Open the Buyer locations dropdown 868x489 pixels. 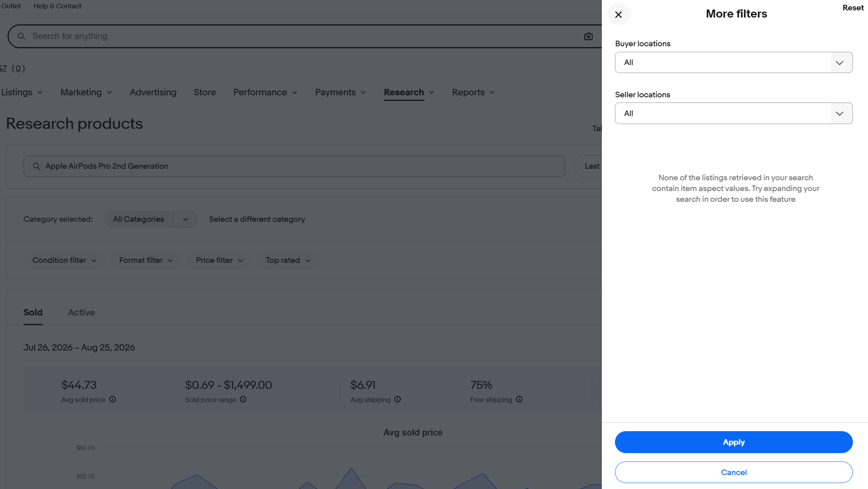734,63
